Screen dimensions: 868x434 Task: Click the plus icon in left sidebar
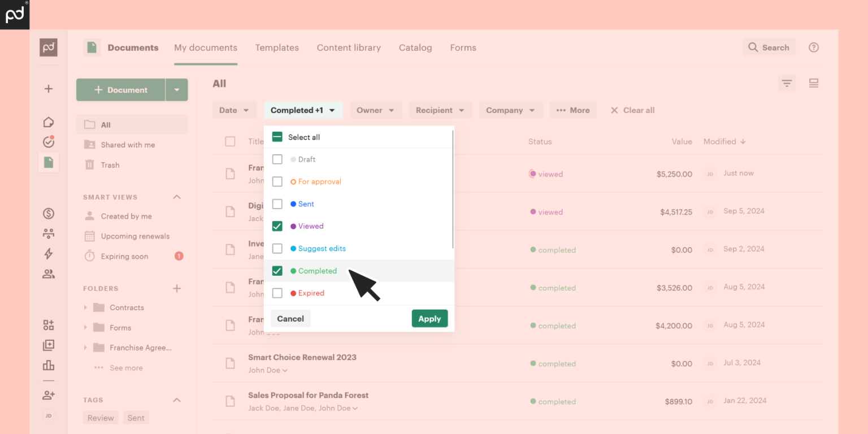(x=49, y=89)
